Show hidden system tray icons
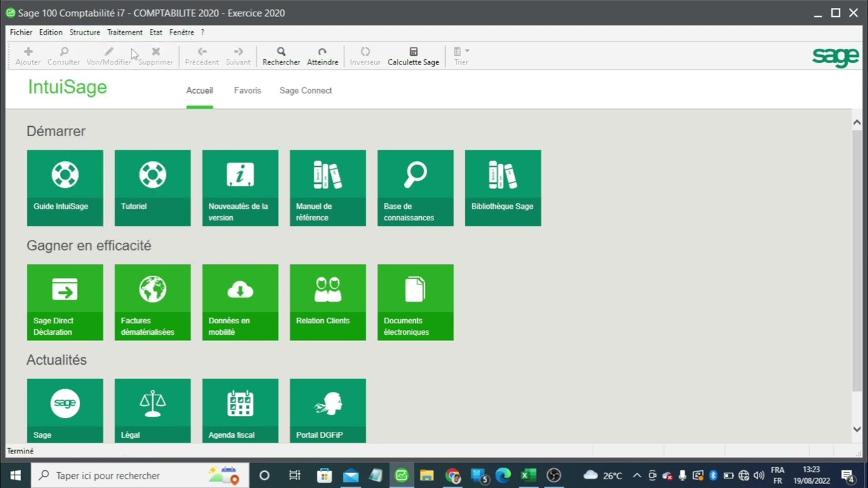 pyautogui.click(x=637, y=475)
